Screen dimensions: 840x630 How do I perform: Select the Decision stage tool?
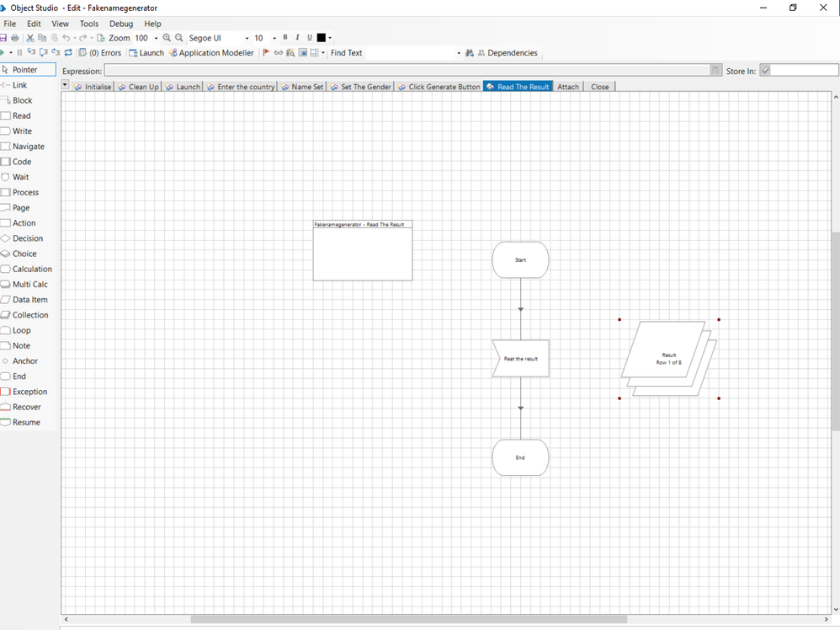tap(28, 238)
